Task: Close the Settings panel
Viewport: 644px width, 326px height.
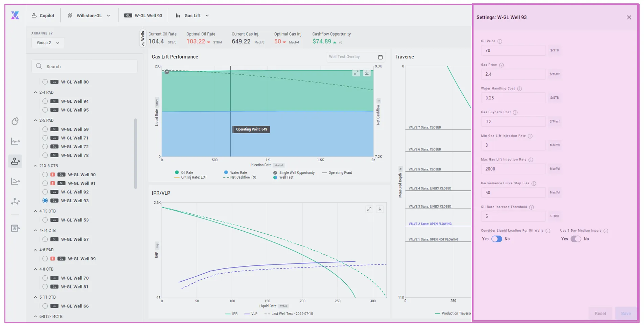Action: [x=629, y=18]
